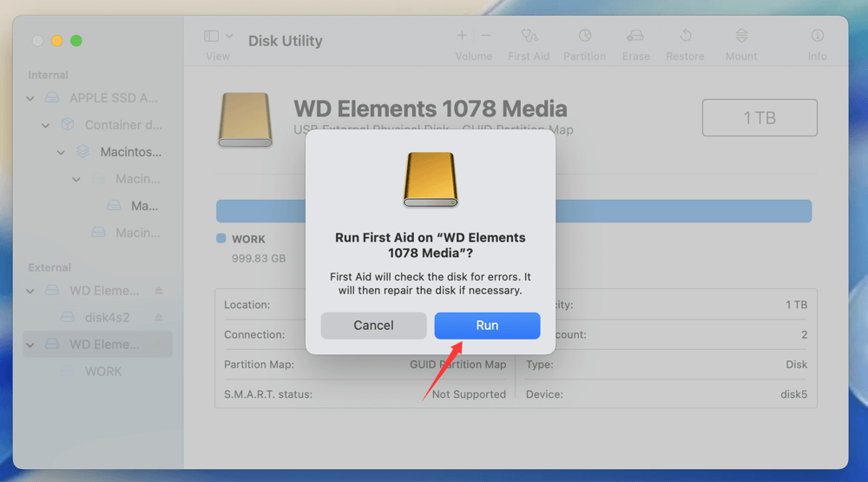This screenshot has width=868, height=482.
Task: Click the WD Elements 1078 Media title
Action: (431, 109)
